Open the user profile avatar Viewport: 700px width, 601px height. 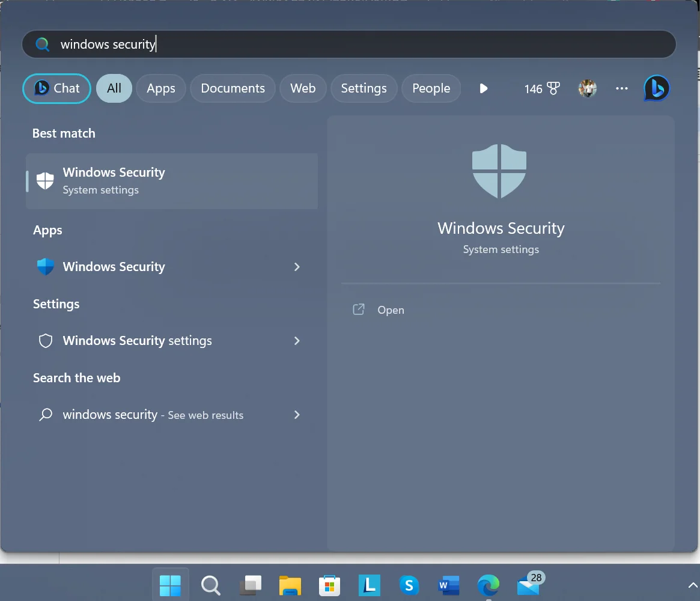pyautogui.click(x=587, y=88)
